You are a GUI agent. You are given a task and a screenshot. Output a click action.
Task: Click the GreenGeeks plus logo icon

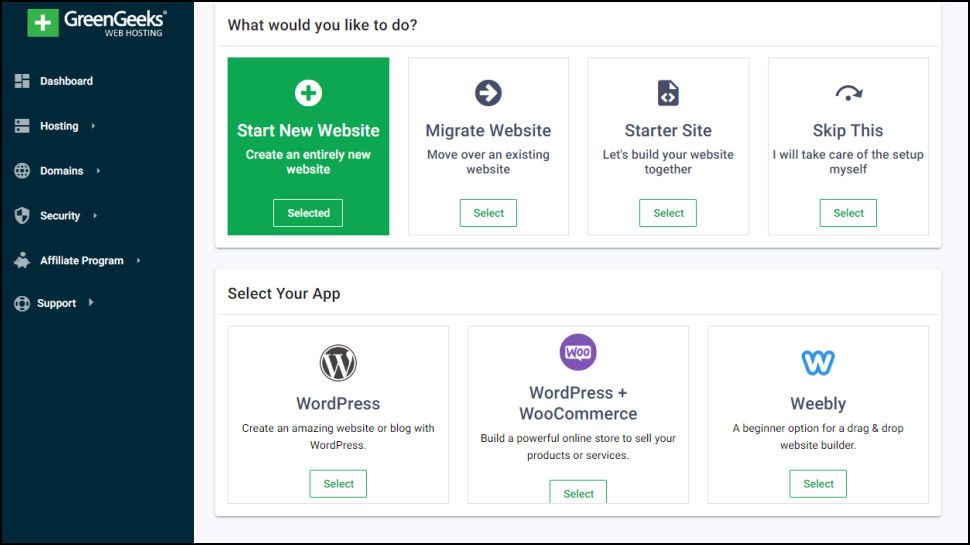[43, 23]
